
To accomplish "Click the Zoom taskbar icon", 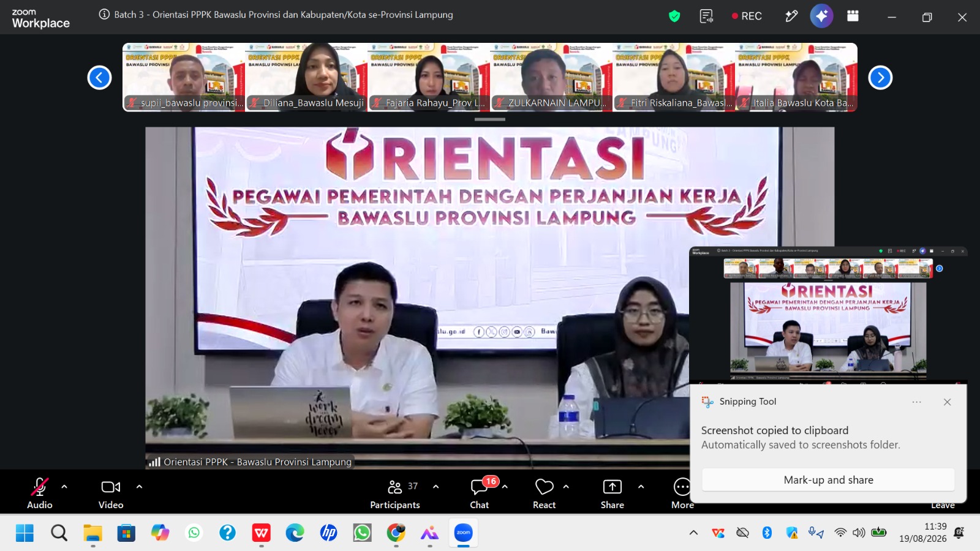I will (x=463, y=533).
